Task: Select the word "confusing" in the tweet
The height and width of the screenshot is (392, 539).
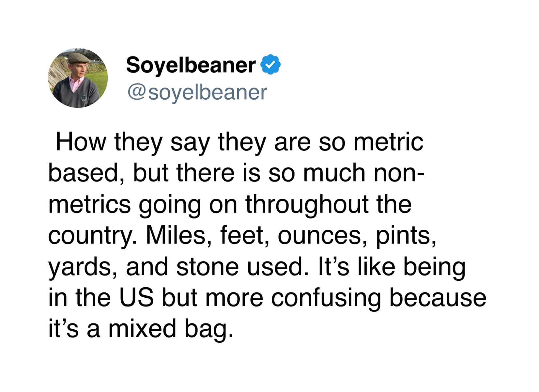Action: 326,298
